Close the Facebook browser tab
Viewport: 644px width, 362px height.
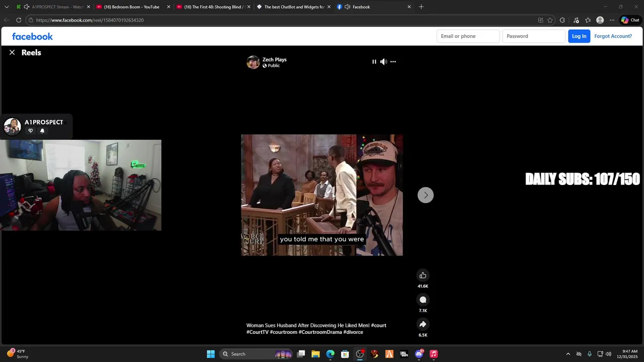pos(409,7)
